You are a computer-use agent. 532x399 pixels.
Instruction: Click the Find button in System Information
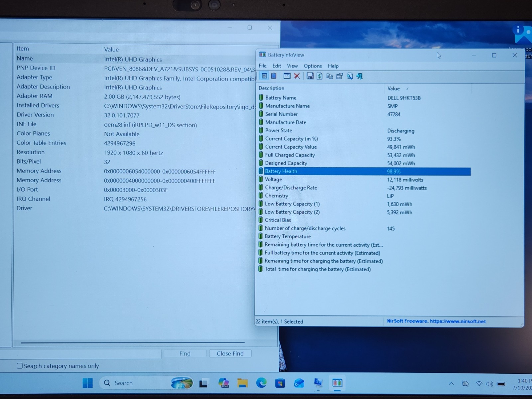(x=185, y=353)
